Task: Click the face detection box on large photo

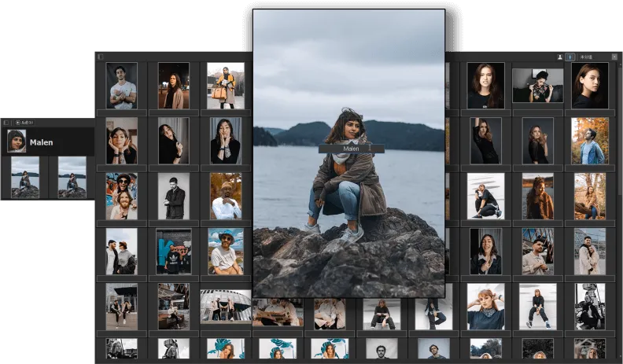Action: pos(352,127)
